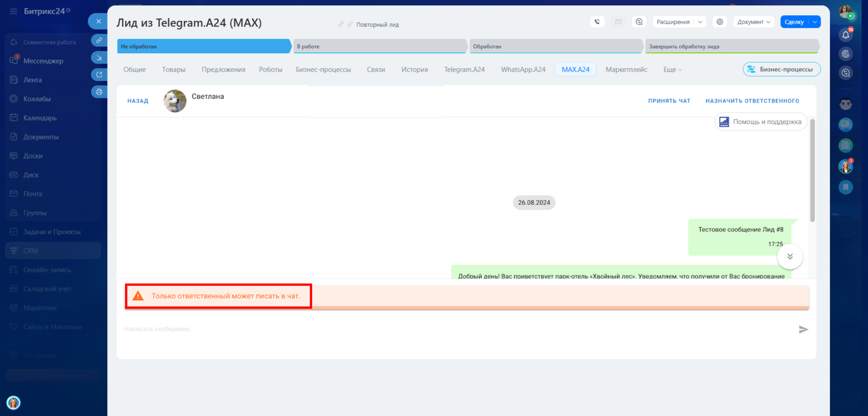
Task: Switch to the Товары tab
Action: click(x=174, y=70)
